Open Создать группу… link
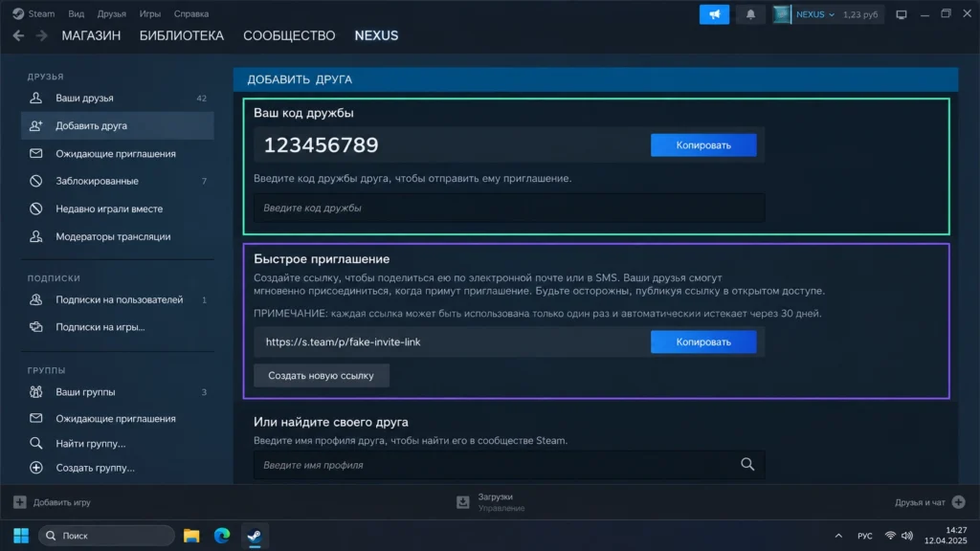This screenshot has height=551, width=980. [118, 467]
